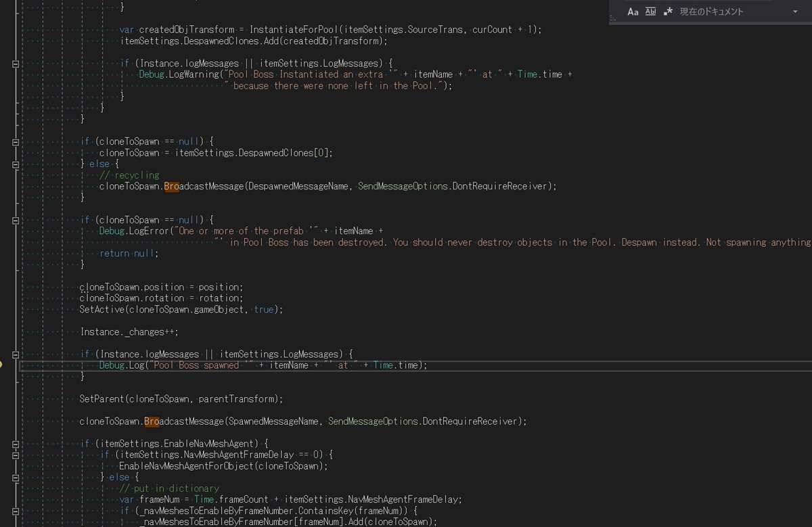The image size is (812, 527).
Task: Click the // put in dictionary comment
Action: click(x=169, y=488)
